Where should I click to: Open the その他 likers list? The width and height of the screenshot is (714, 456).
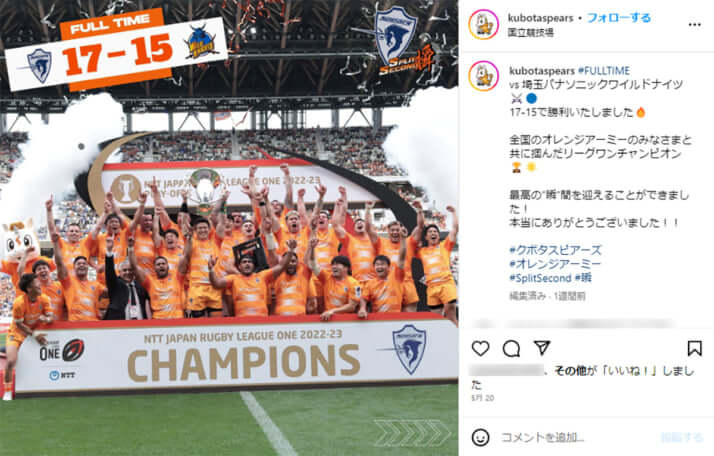point(570,371)
